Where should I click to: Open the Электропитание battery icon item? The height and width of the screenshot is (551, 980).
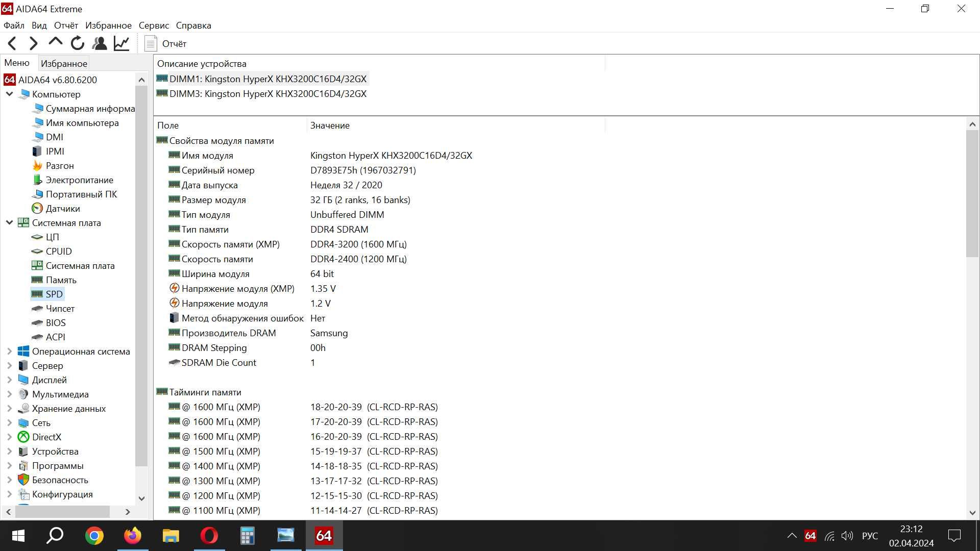point(72,180)
